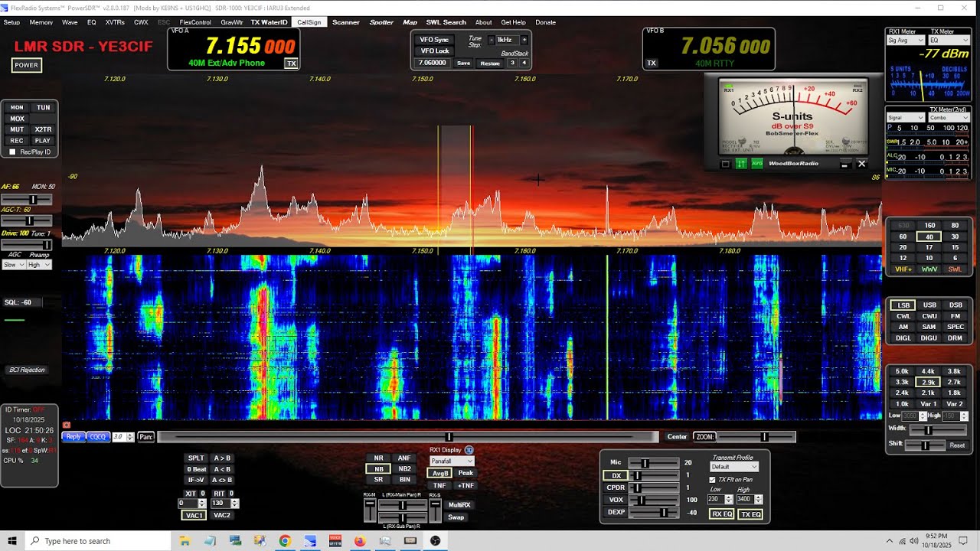Enable the NR noise reduction

pyautogui.click(x=378, y=458)
